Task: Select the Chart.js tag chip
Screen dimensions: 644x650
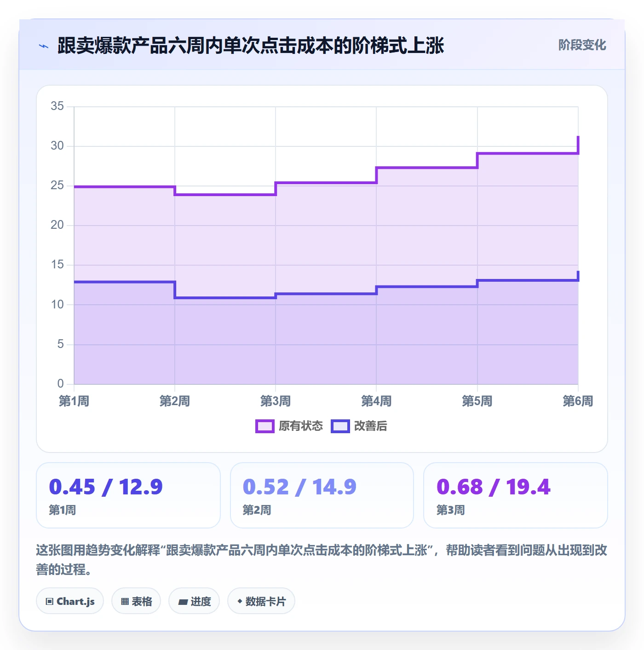Action: (x=70, y=601)
